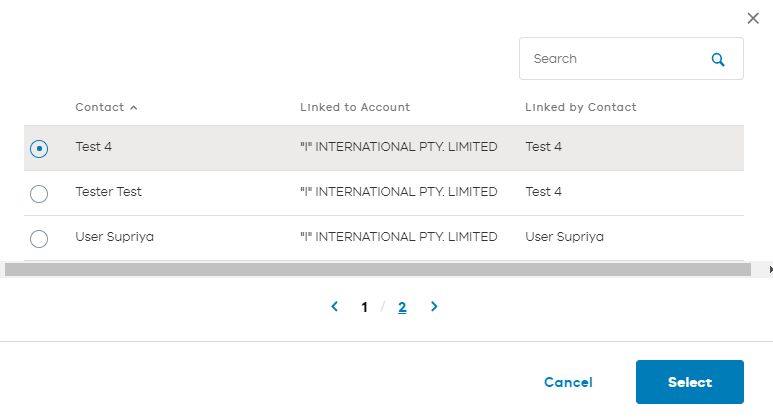Sort by Linked by Contact column header
The image size is (773, 418).
coord(581,107)
